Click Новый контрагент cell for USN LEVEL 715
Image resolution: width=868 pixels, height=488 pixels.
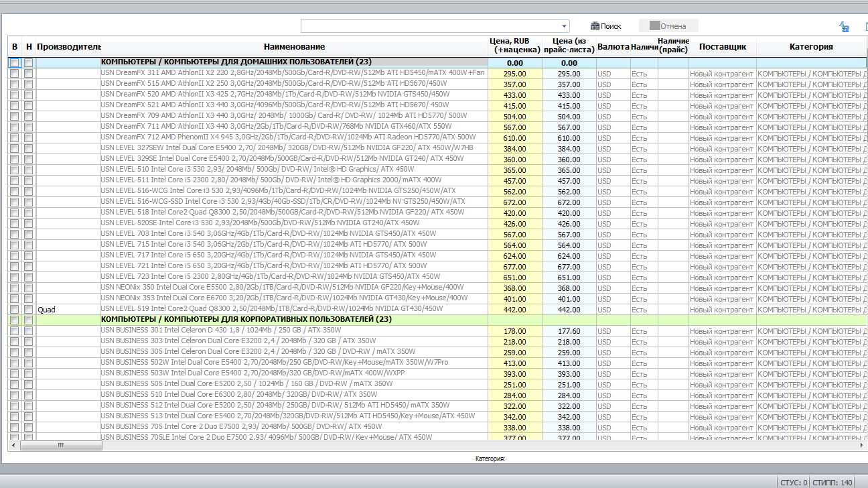(722, 245)
